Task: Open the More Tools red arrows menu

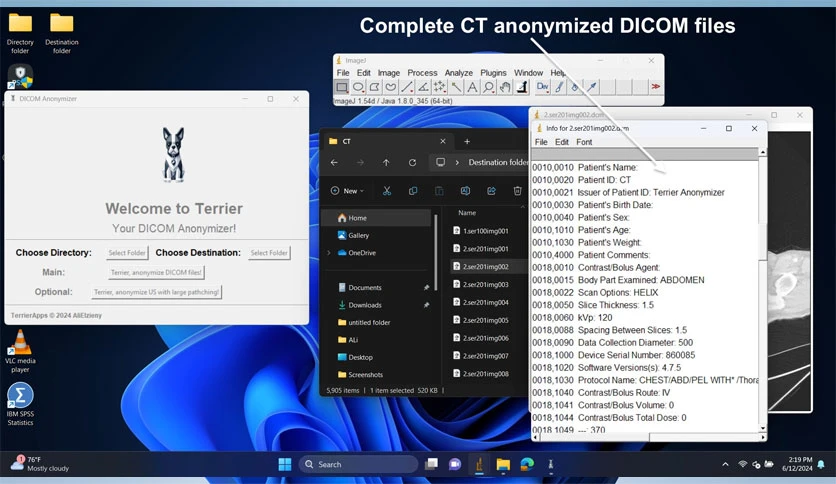Action: pyautogui.click(x=655, y=87)
